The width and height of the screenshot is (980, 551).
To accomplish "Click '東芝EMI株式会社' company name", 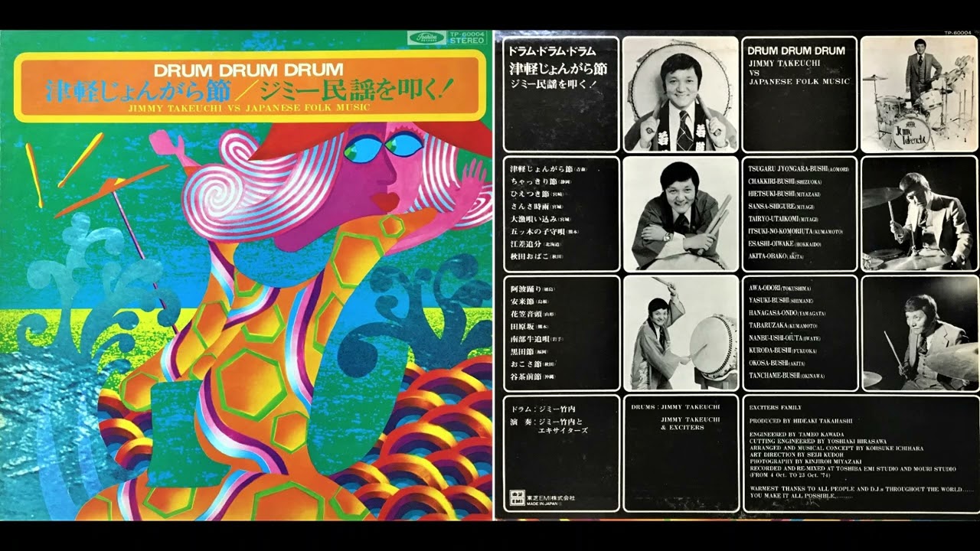I will [x=549, y=497].
